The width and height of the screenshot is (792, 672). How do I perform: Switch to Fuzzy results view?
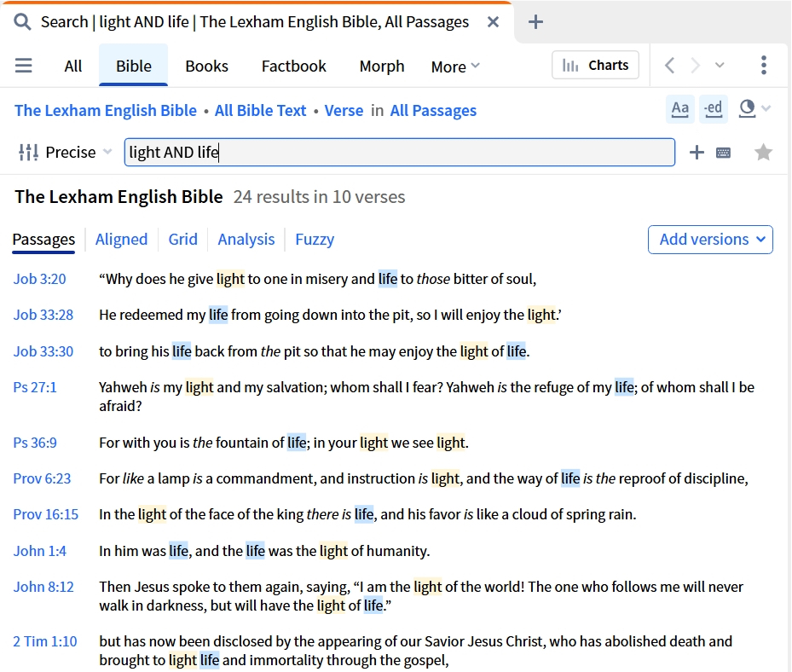(x=315, y=240)
